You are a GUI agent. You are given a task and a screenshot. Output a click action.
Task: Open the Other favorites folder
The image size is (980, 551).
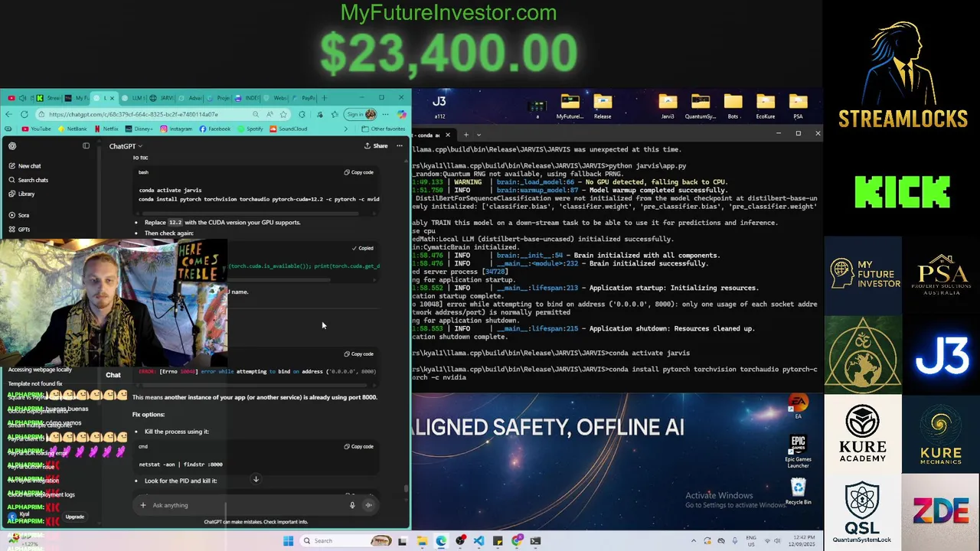(384, 129)
